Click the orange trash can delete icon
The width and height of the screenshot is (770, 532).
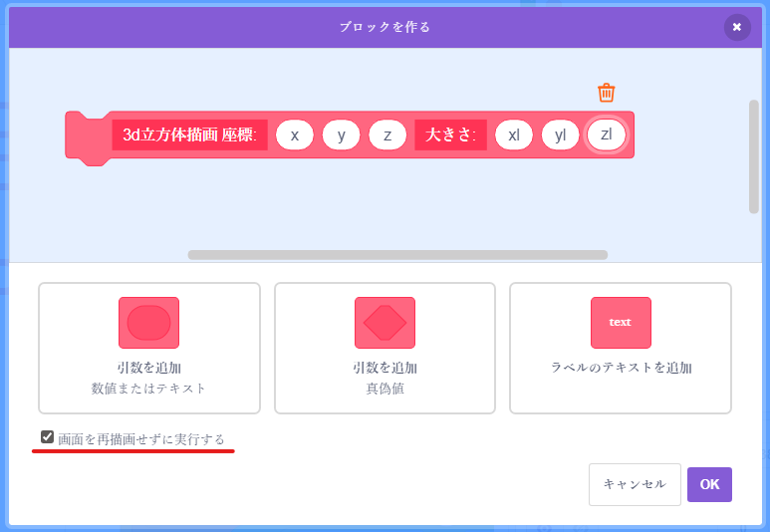606,93
